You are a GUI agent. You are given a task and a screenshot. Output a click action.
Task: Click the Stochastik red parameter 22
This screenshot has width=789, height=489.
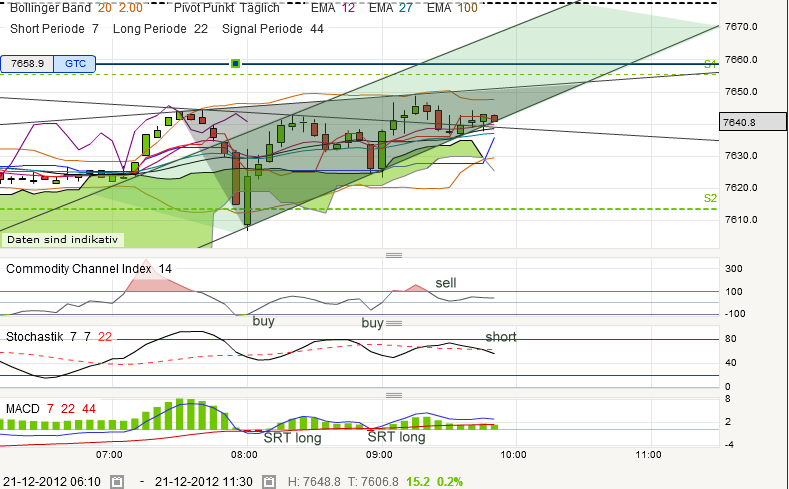(105, 337)
